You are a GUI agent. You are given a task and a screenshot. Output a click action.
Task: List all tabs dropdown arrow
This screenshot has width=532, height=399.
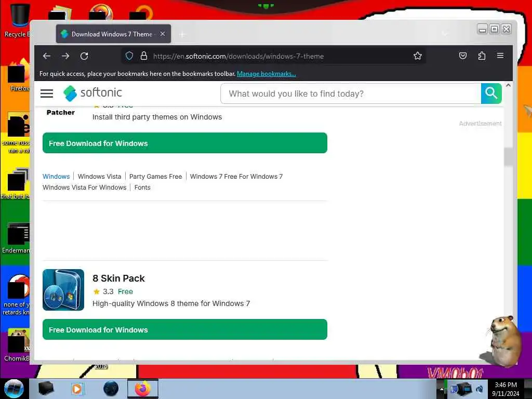(445, 34)
